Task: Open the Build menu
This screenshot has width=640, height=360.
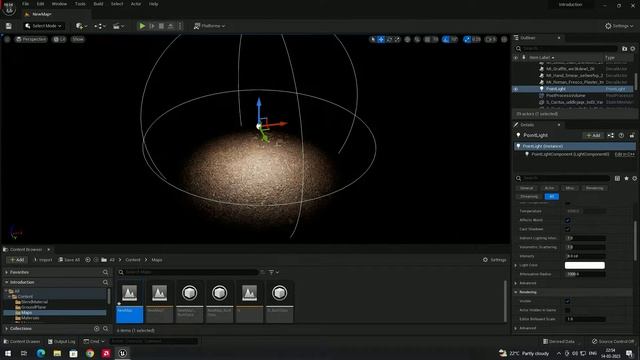Action: coord(98,4)
